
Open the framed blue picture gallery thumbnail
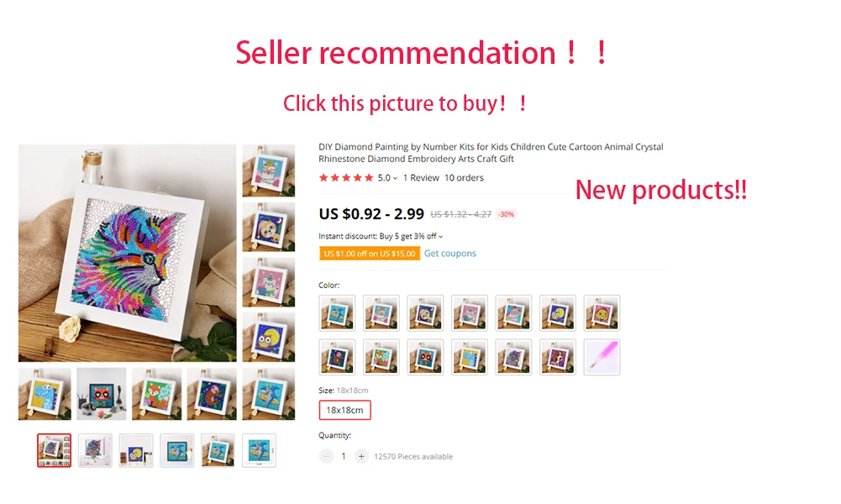[177, 450]
